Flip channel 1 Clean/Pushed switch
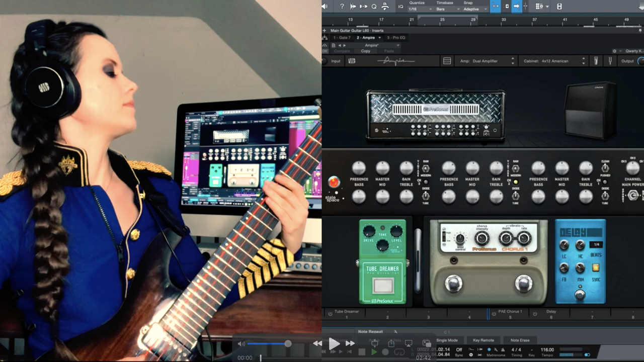The image size is (644, 362). point(605,168)
